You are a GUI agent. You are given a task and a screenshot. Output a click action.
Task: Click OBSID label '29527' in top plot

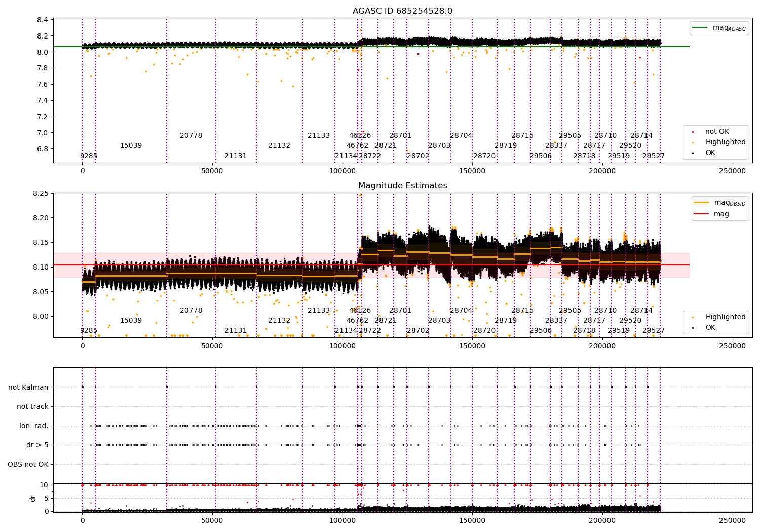click(x=654, y=156)
